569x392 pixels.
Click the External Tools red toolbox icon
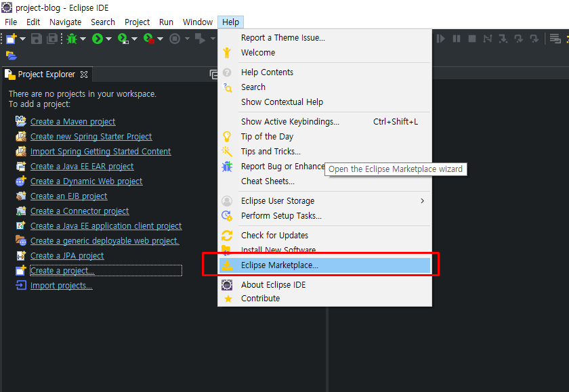coord(149,39)
